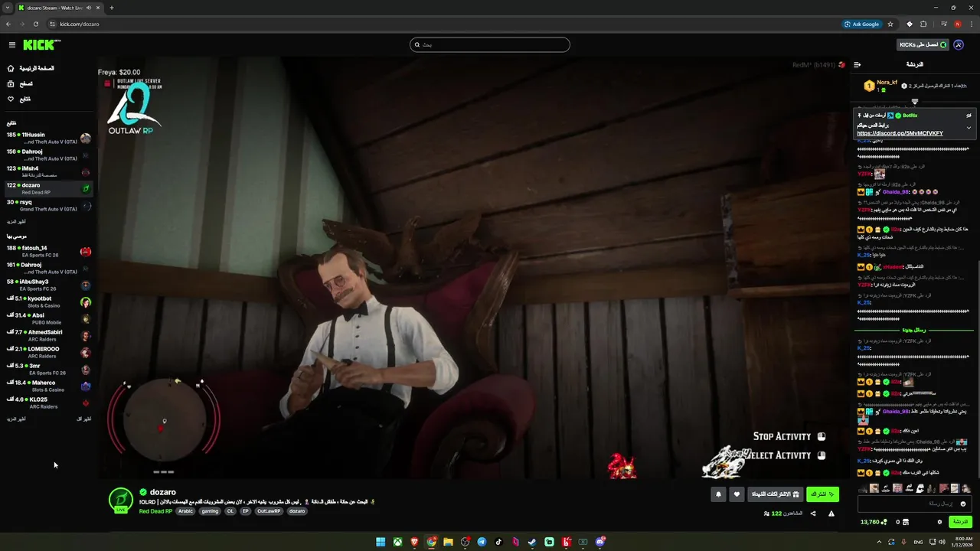Screen dimensions: 980x551
Task: Open KLO25 recommended channel
Action: (47, 403)
